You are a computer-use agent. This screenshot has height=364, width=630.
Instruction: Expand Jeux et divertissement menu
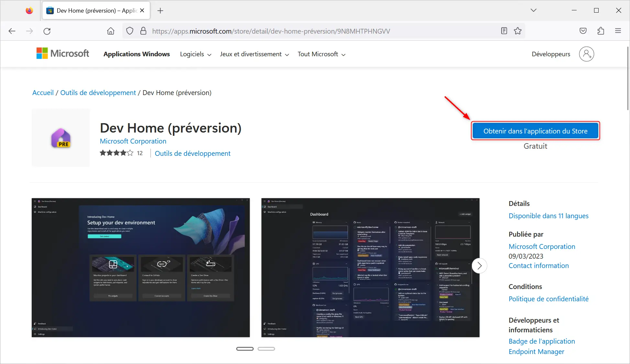pos(254,54)
